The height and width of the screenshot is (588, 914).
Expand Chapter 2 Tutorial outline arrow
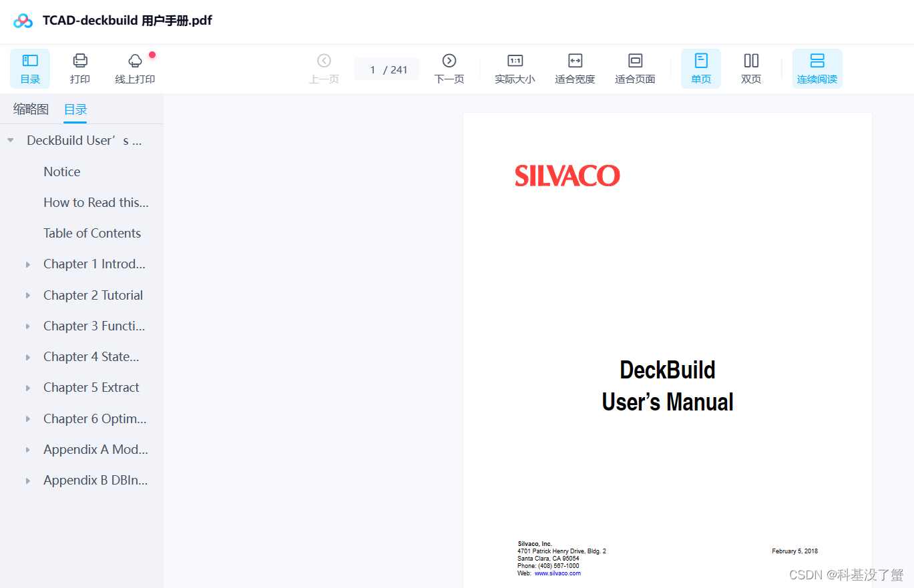28,295
